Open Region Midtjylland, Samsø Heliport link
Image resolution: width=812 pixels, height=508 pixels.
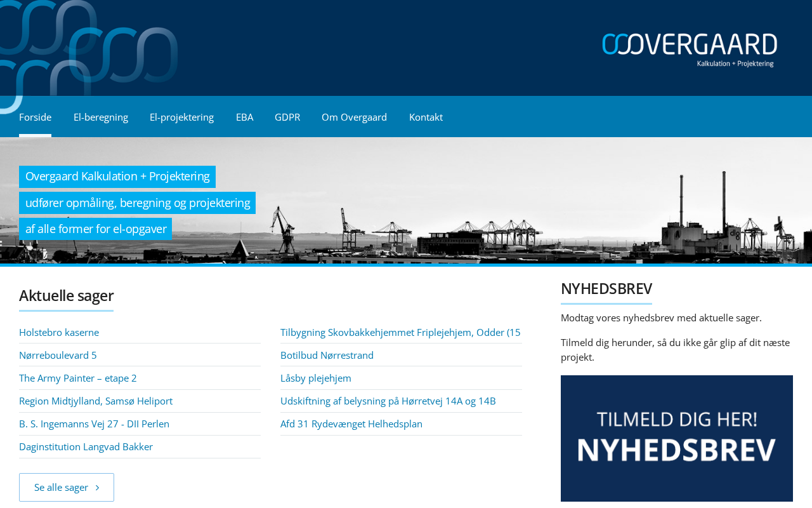(96, 401)
